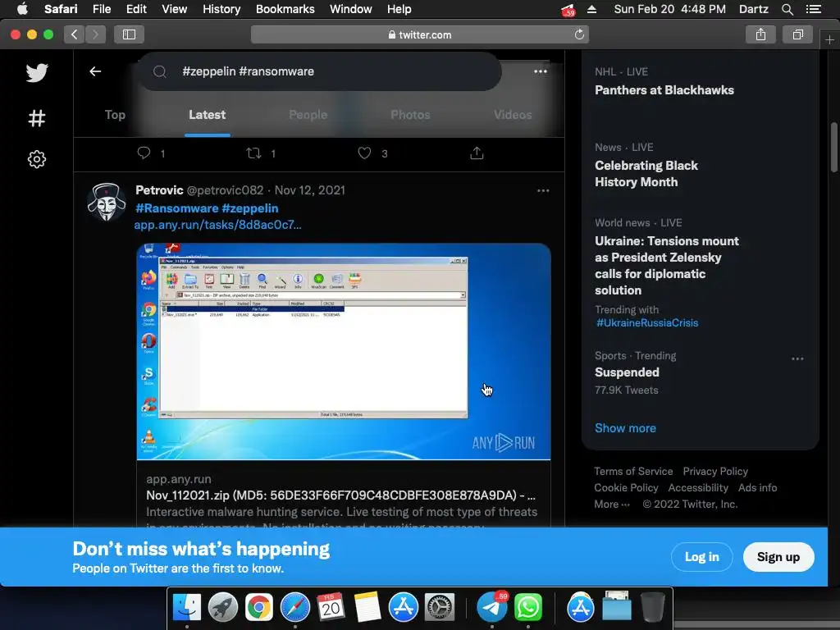Click Safari's back navigation button
The width and height of the screenshot is (840, 630).
[74, 34]
